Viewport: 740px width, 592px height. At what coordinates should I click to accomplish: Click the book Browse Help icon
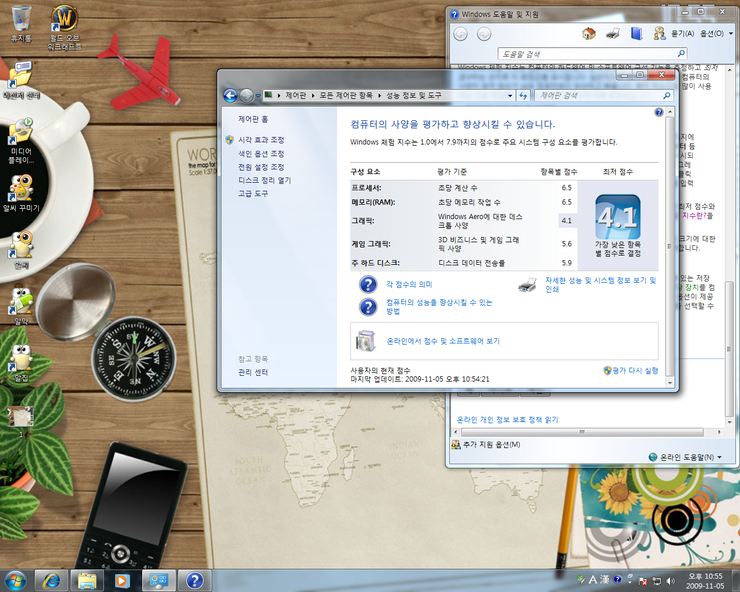(636, 34)
